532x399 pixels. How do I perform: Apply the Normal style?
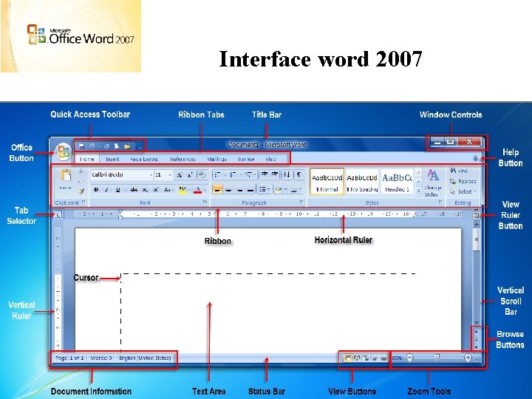pos(327,182)
